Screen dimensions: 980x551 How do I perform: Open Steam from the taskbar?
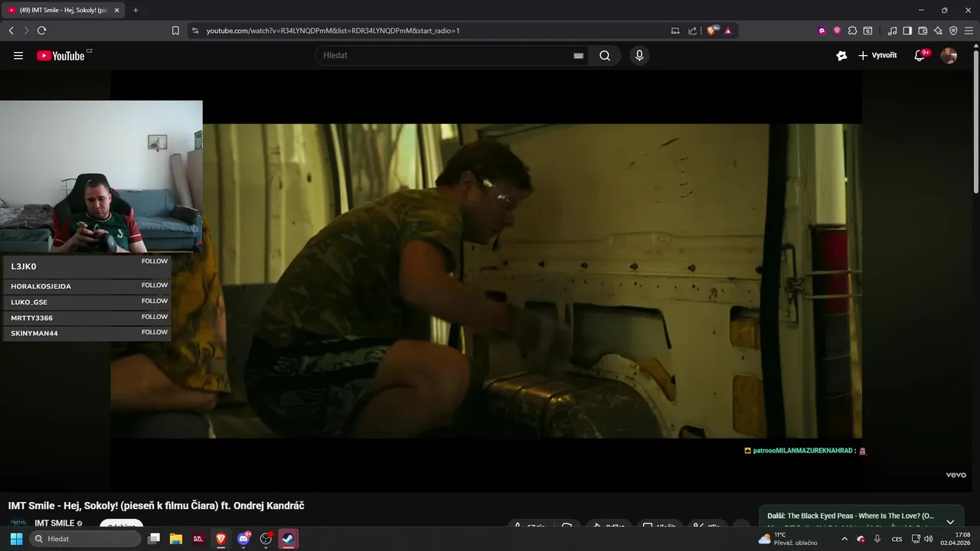[288, 539]
